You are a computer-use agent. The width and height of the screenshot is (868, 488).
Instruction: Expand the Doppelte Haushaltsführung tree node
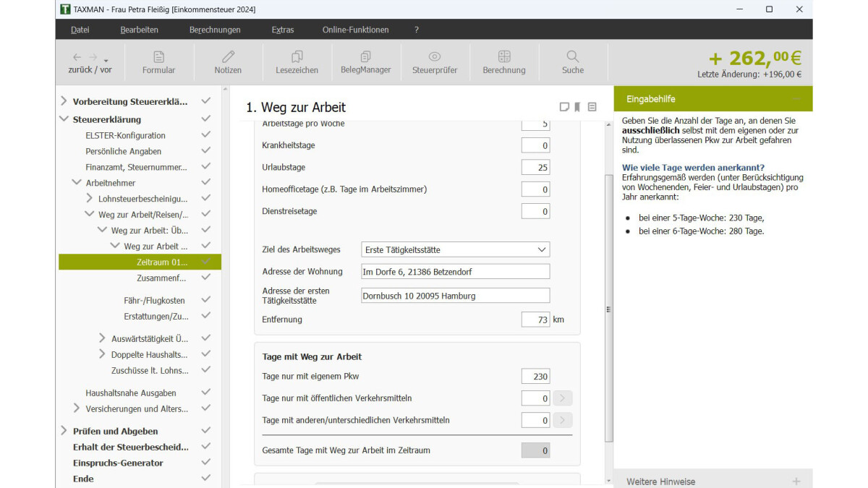click(x=102, y=354)
